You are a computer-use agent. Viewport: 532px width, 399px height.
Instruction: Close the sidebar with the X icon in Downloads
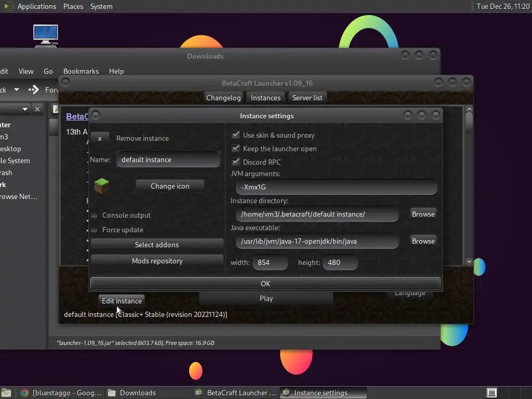coord(37,109)
